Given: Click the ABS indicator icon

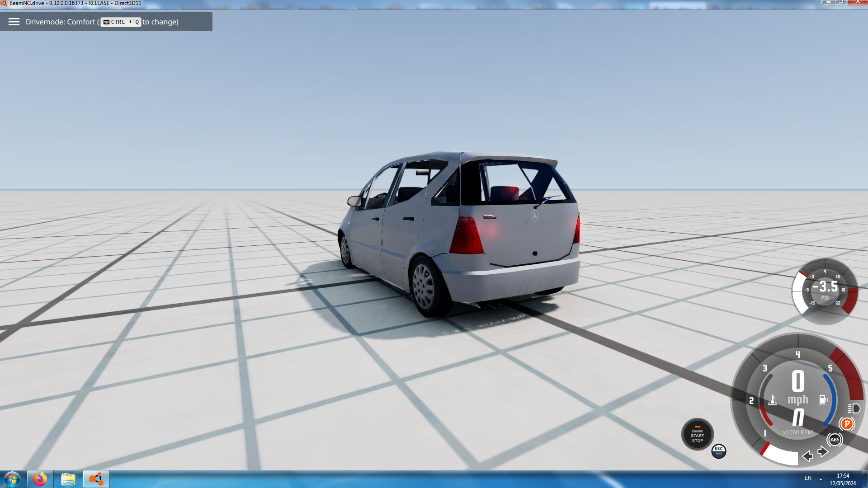Looking at the screenshot, I should point(835,439).
